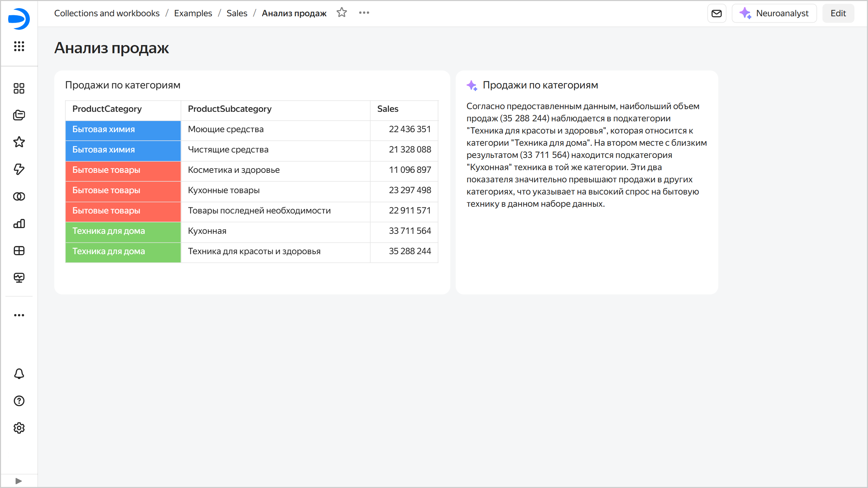Open the dashboards tiles icon in sidebar
Image resolution: width=868 pixels, height=488 pixels.
[19, 88]
